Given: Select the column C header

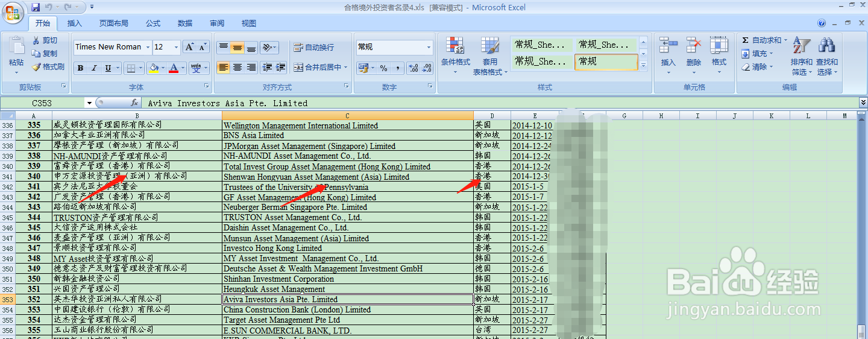Looking at the screenshot, I should click(347, 116).
